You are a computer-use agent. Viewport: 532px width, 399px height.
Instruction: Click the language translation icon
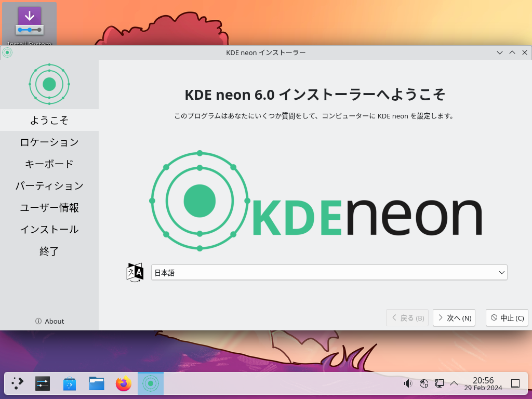pos(135,272)
